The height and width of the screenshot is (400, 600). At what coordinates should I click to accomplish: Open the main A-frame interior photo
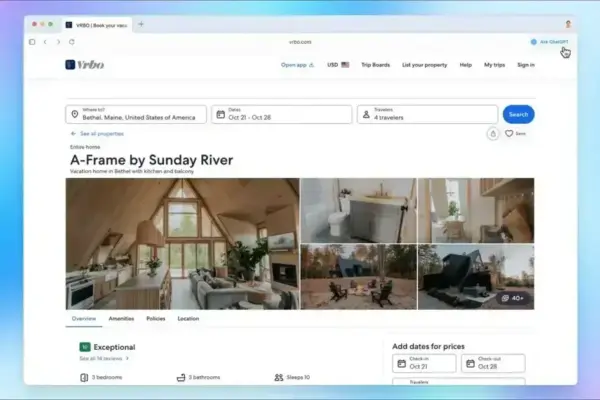click(183, 243)
